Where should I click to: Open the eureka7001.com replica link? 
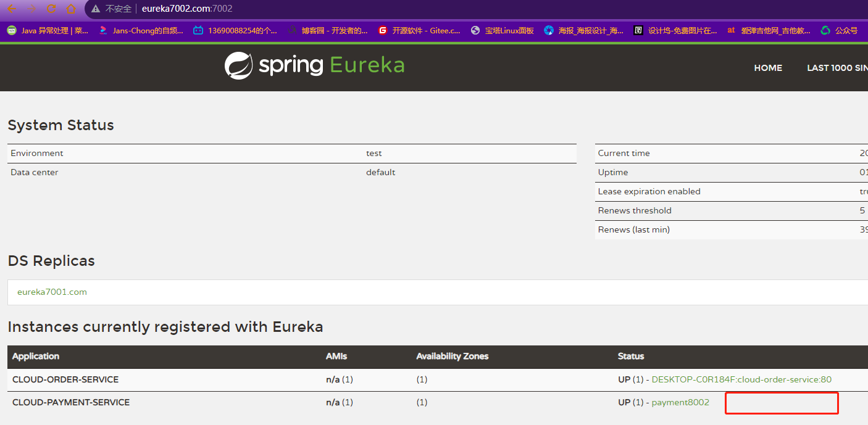[x=52, y=292]
